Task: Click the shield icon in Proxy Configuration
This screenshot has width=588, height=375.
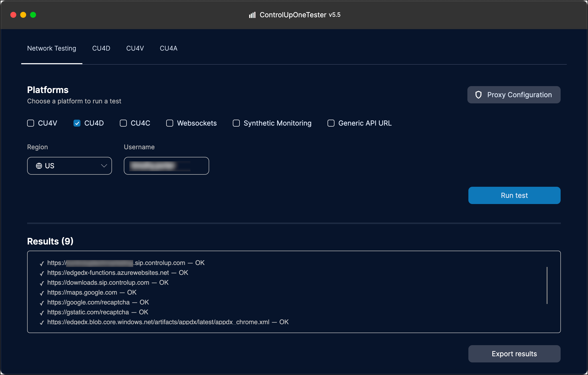Action: pos(478,95)
